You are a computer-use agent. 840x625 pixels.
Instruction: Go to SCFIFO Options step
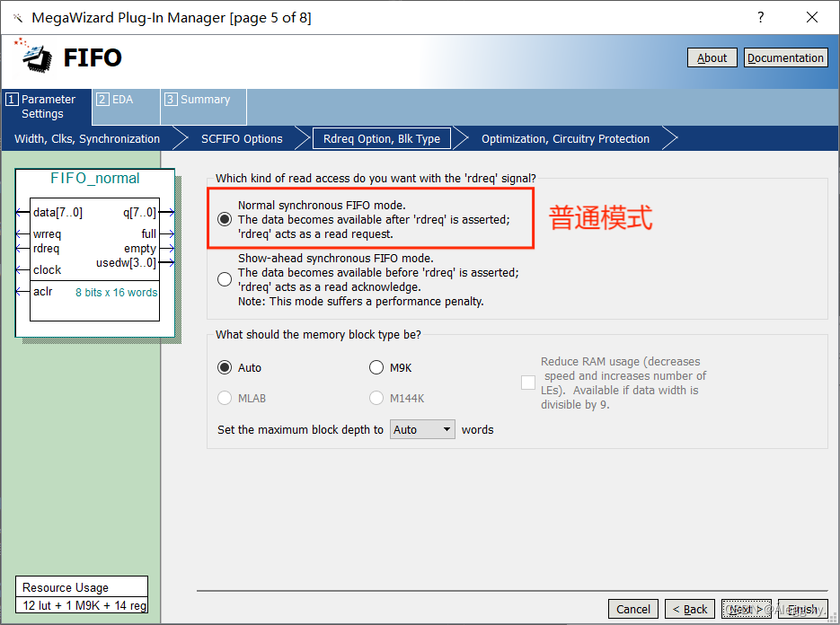242,138
